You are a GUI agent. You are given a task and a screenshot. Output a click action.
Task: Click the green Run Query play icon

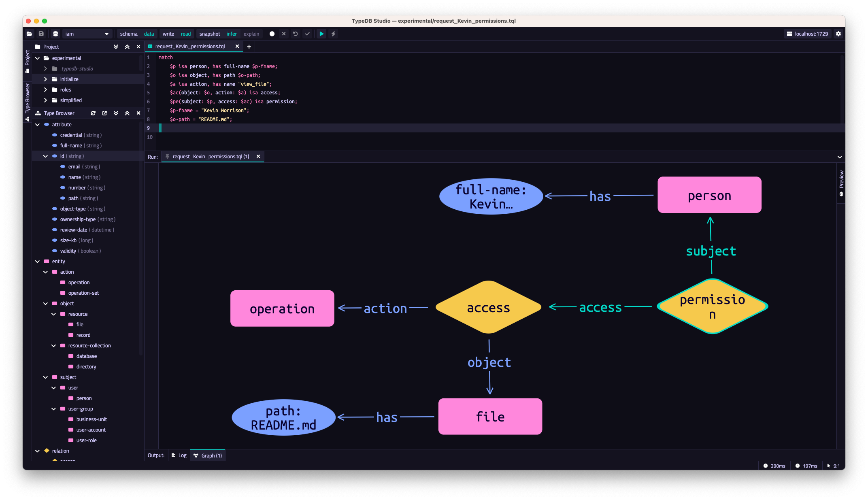tap(321, 34)
